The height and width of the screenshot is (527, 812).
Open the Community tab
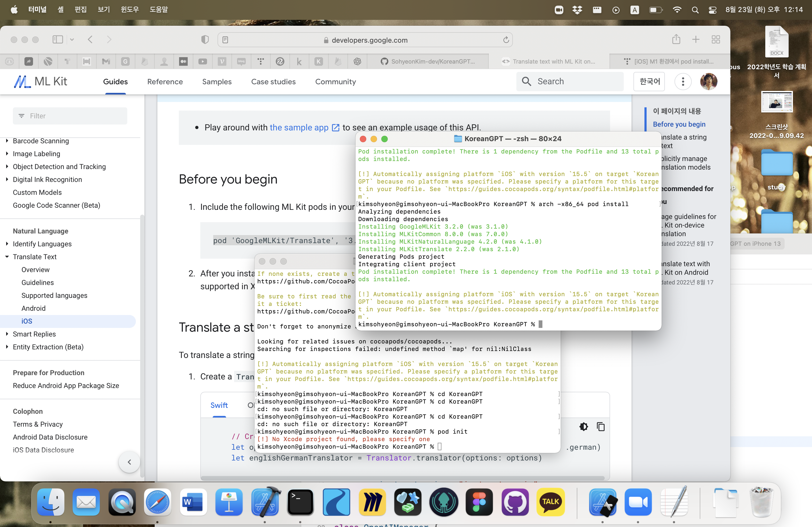[335, 82]
